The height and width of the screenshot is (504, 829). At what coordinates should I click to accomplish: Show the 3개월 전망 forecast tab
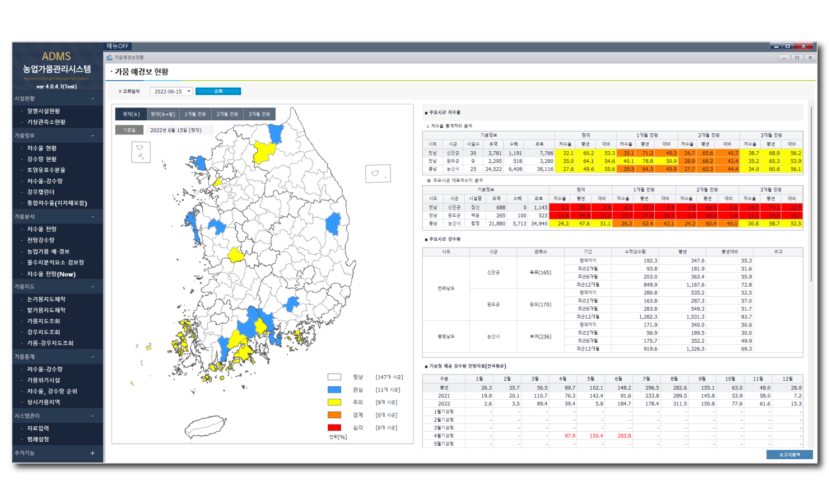(x=259, y=114)
